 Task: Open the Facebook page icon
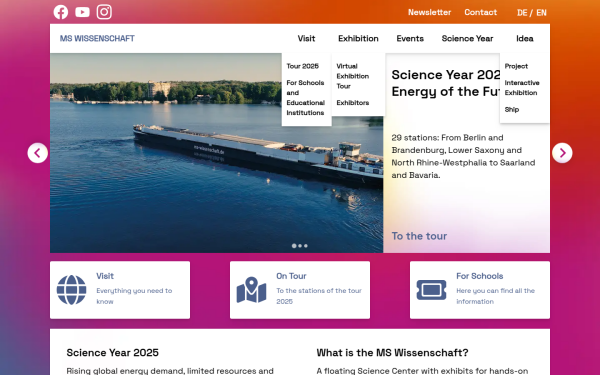point(60,12)
